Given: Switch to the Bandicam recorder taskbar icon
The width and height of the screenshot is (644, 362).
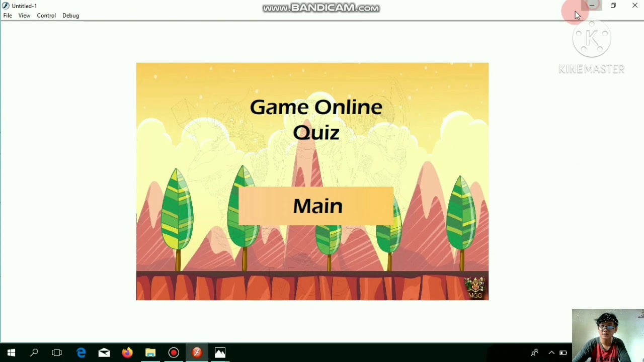Looking at the screenshot, I should [174, 353].
